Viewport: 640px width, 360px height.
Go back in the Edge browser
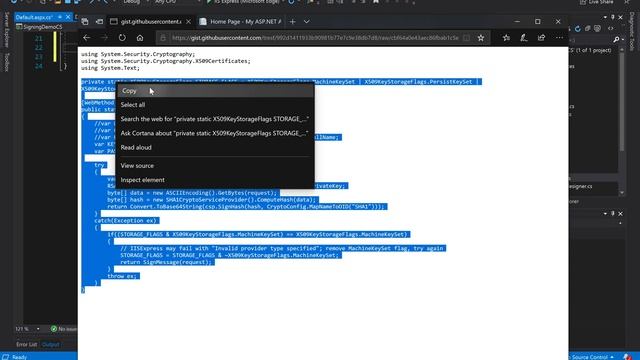tap(87, 38)
